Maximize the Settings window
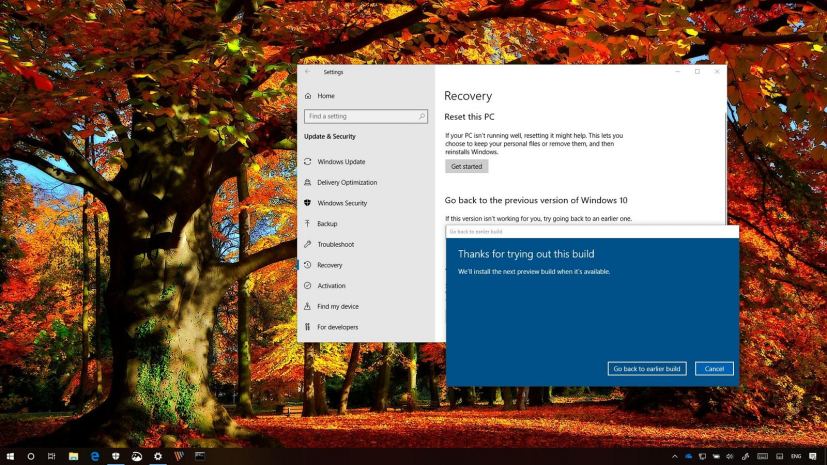This screenshot has width=827, height=465. coord(697,72)
